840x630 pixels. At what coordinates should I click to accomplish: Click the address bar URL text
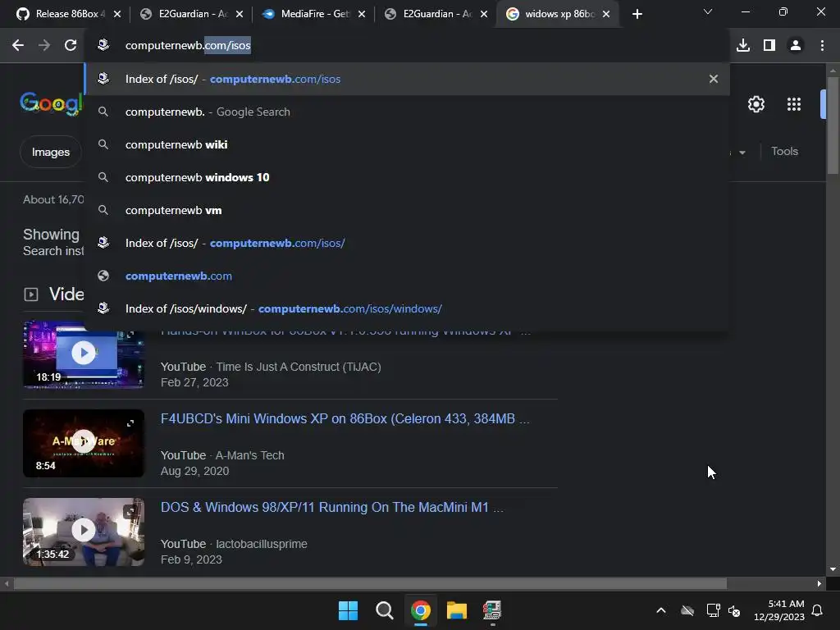[x=188, y=46]
